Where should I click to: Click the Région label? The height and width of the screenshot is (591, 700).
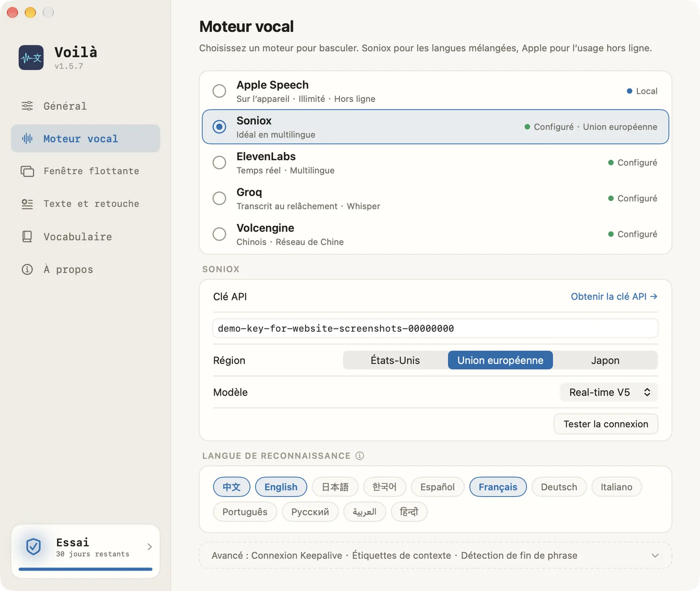(229, 360)
